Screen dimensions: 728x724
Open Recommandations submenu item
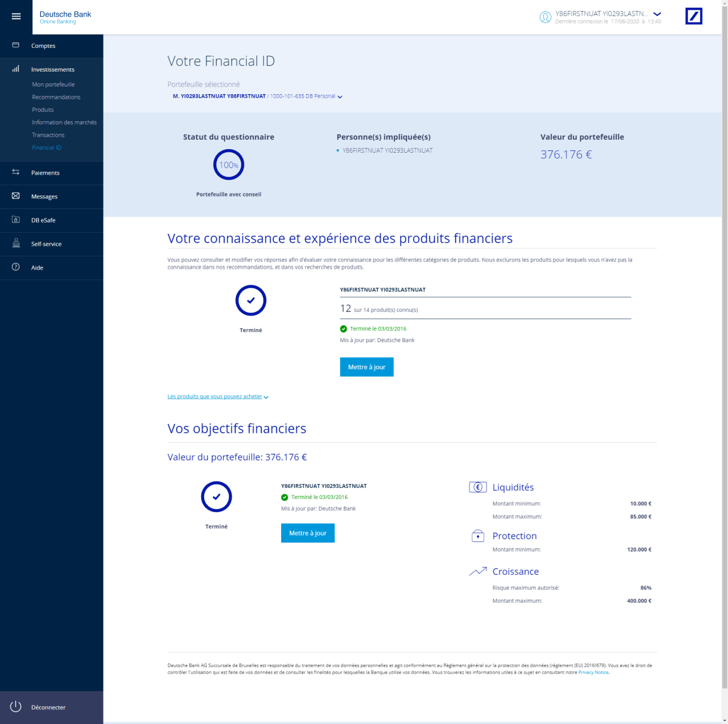(56, 97)
